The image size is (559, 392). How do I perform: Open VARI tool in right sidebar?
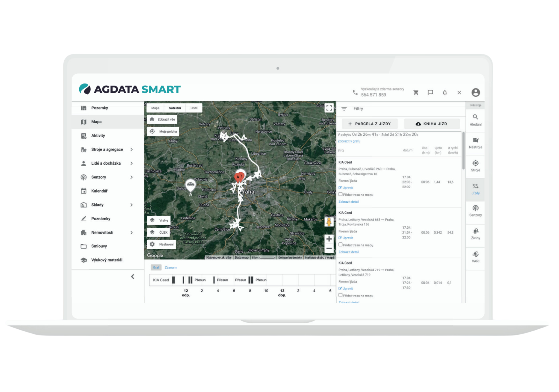click(475, 257)
